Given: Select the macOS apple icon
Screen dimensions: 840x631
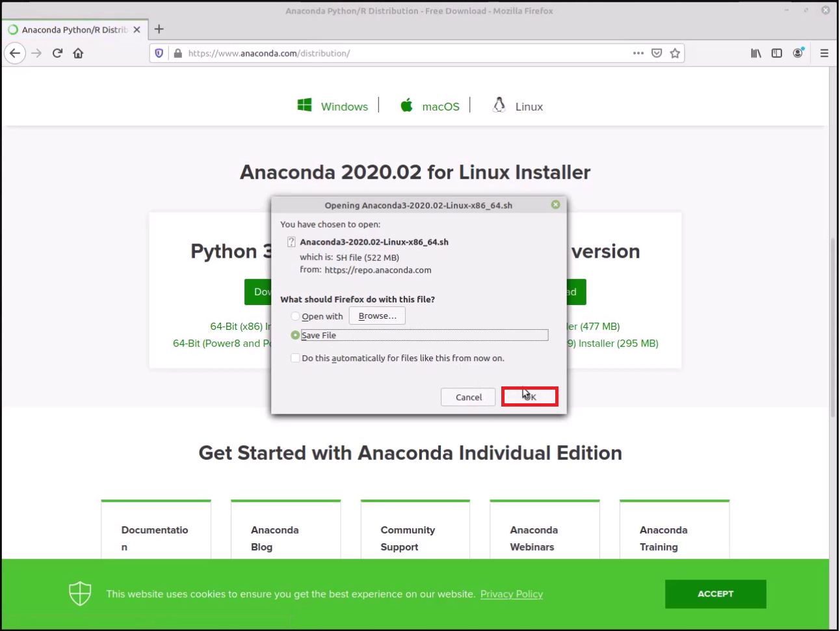Looking at the screenshot, I should (406, 105).
